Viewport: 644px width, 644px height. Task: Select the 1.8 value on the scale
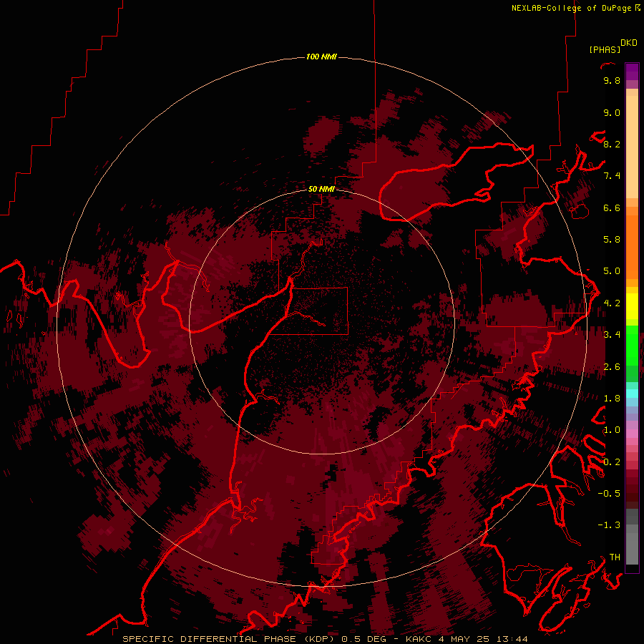pos(612,399)
